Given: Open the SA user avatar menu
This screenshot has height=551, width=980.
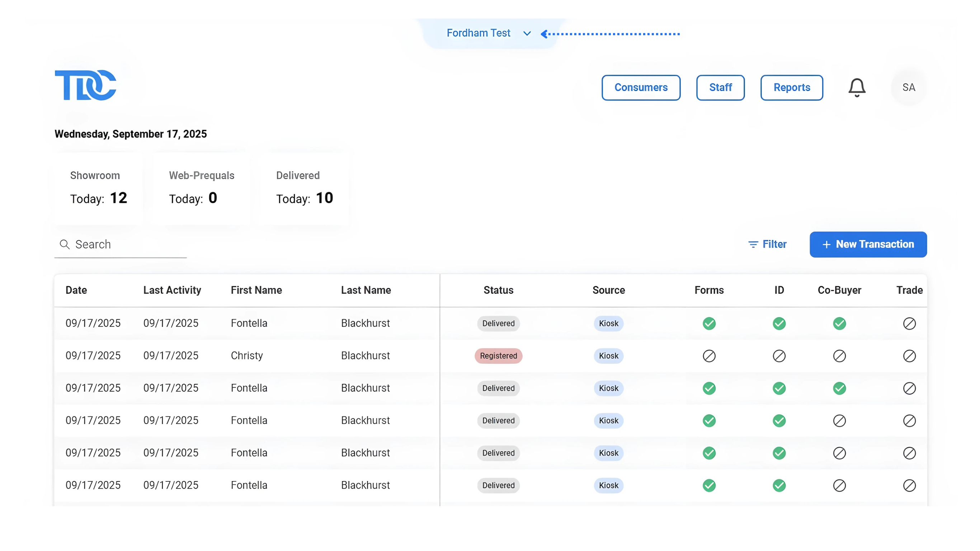Looking at the screenshot, I should pos(909,88).
